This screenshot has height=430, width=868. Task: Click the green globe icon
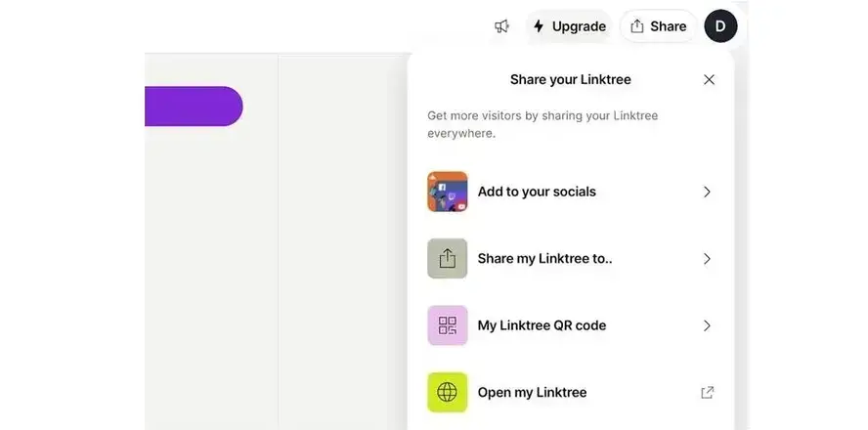pos(447,393)
